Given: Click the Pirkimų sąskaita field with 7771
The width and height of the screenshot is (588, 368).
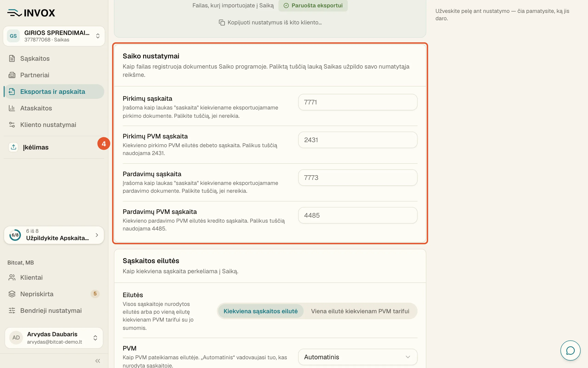Looking at the screenshot, I should pos(358,102).
